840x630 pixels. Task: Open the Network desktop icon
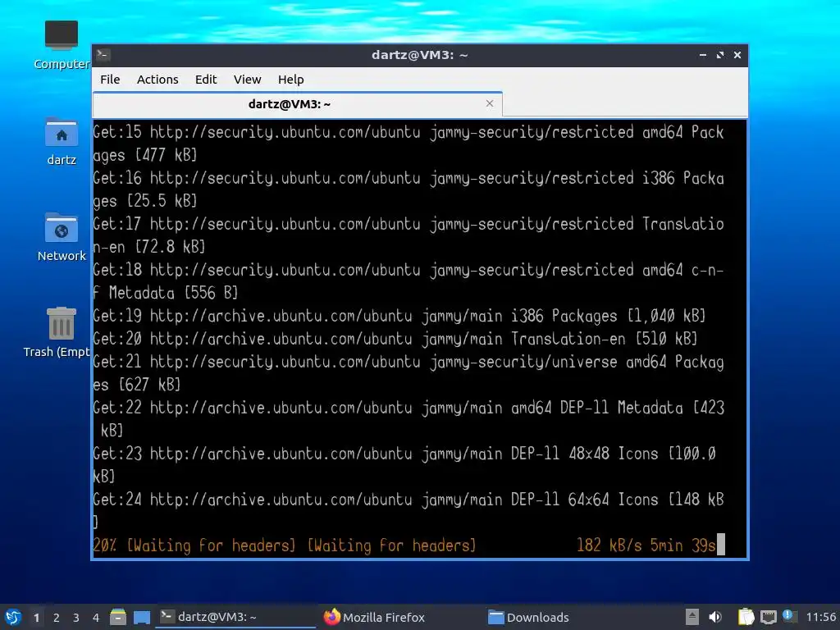(x=61, y=237)
